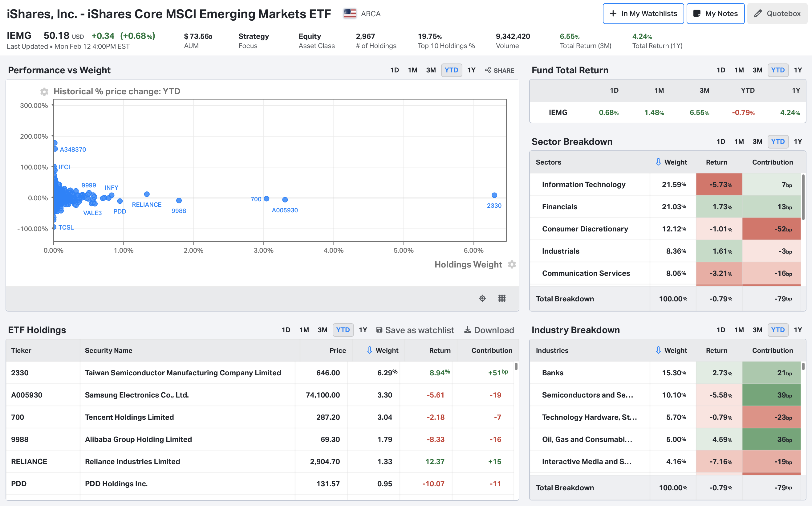This screenshot has height=506, width=812.
Task: Open the Quotebox
Action: (x=777, y=14)
